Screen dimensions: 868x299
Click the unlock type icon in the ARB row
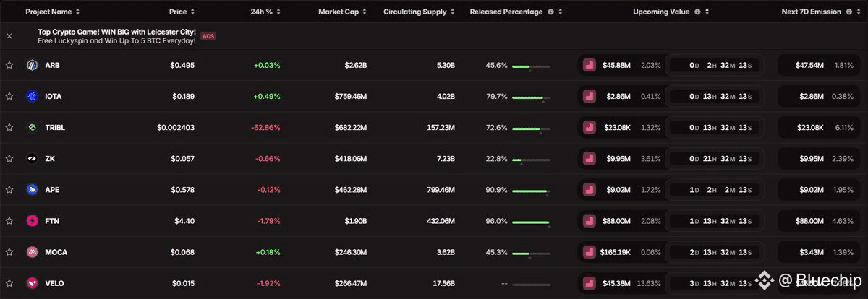coord(589,65)
